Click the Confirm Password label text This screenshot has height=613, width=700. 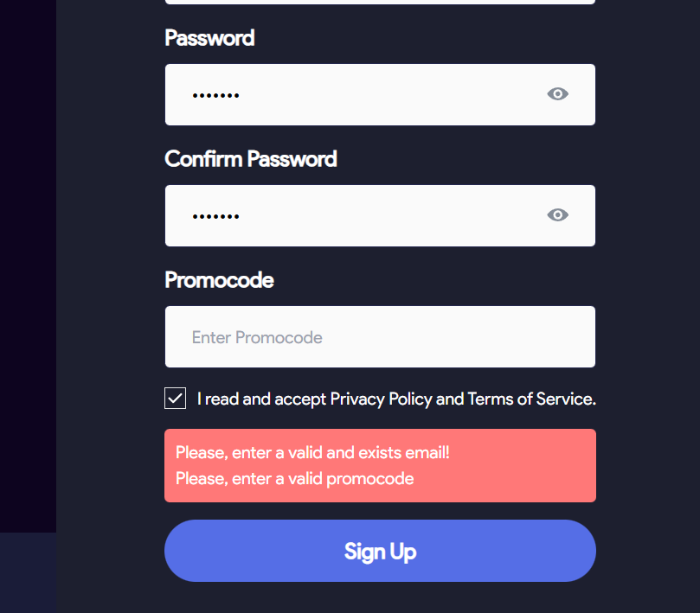pyautogui.click(x=251, y=159)
